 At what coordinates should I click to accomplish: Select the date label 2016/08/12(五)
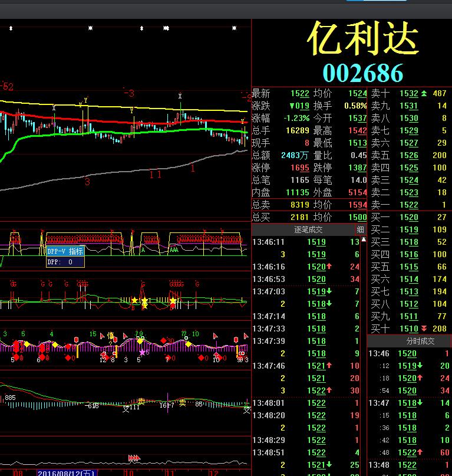click(67, 473)
